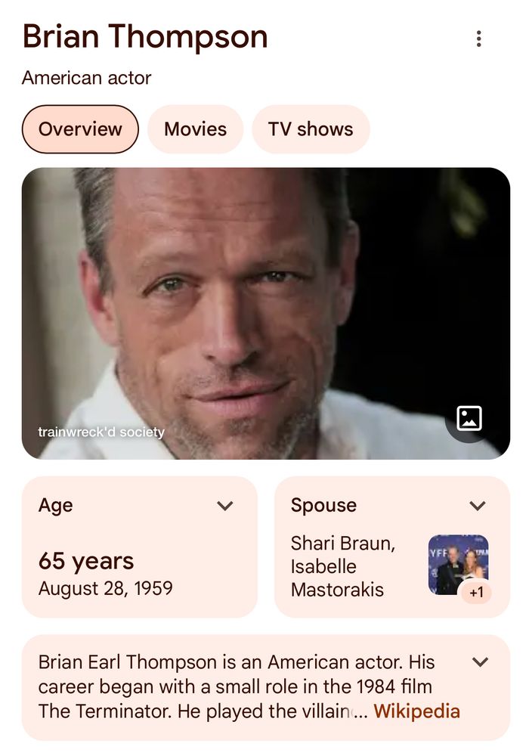Tap the Brian Thompson title heading

(144, 36)
